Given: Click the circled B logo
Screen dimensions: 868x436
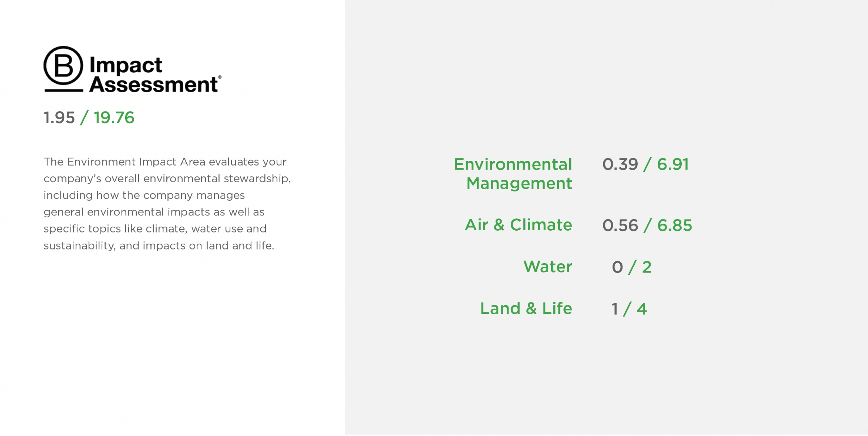Looking at the screenshot, I should click(63, 65).
